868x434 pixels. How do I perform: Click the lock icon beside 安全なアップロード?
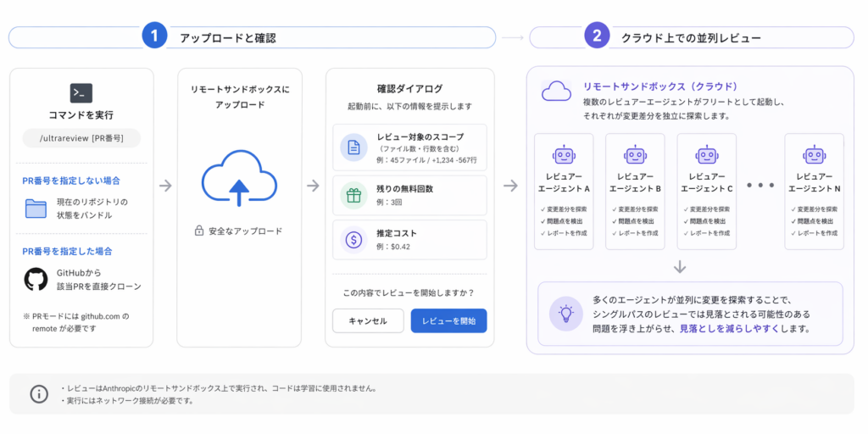[x=199, y=231]
